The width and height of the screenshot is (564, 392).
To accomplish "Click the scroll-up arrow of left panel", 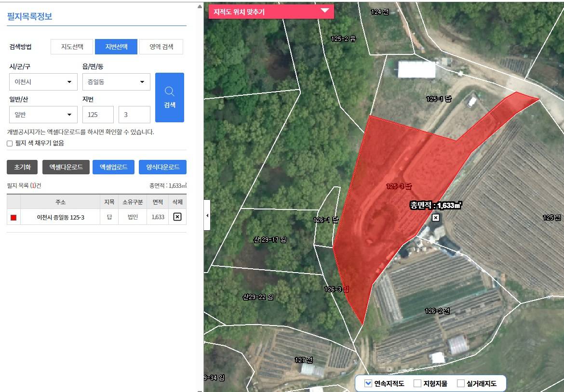I will pyautogui.click(x=200, y=6).
